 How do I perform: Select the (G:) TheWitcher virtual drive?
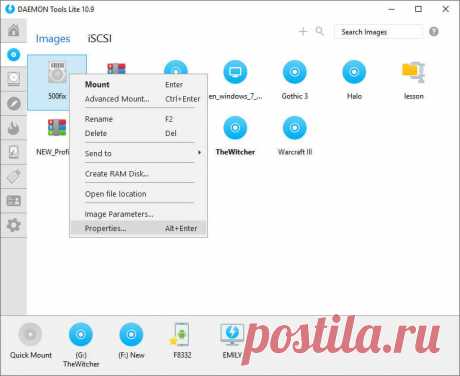81,345
